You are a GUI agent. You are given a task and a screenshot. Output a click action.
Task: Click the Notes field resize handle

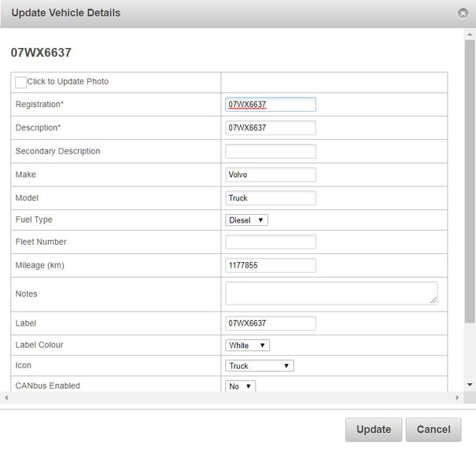[434, 301]
